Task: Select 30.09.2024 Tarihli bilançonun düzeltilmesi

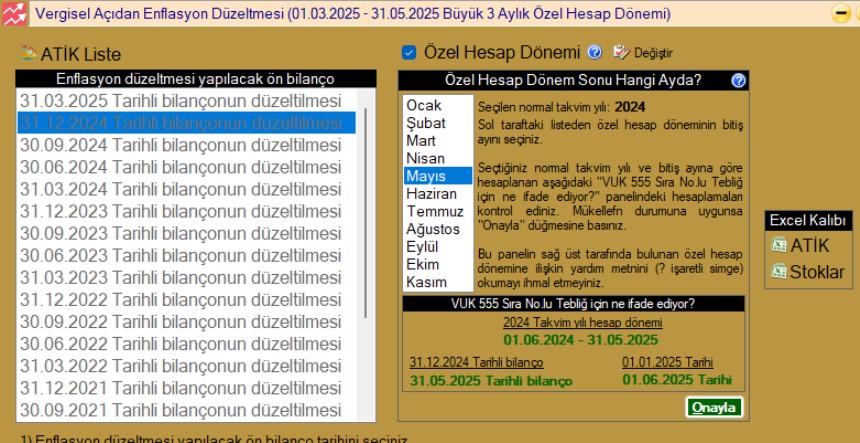Action: pyautogui.click(x=186, y=145)
